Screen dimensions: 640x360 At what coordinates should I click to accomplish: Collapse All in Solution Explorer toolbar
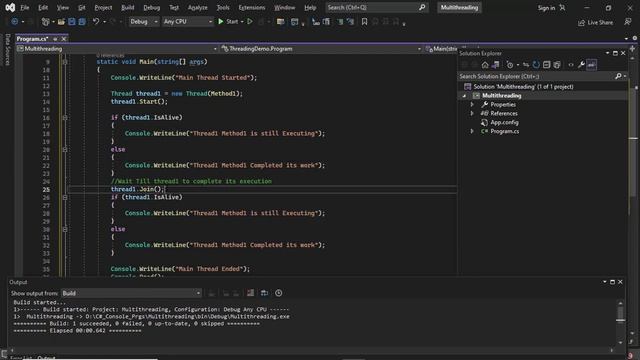pos(547,65)
